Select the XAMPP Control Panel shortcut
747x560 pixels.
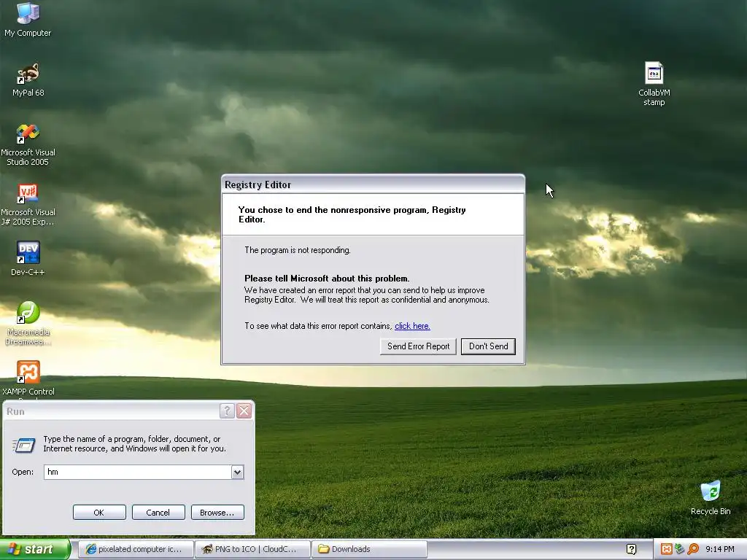pos(28,378)
